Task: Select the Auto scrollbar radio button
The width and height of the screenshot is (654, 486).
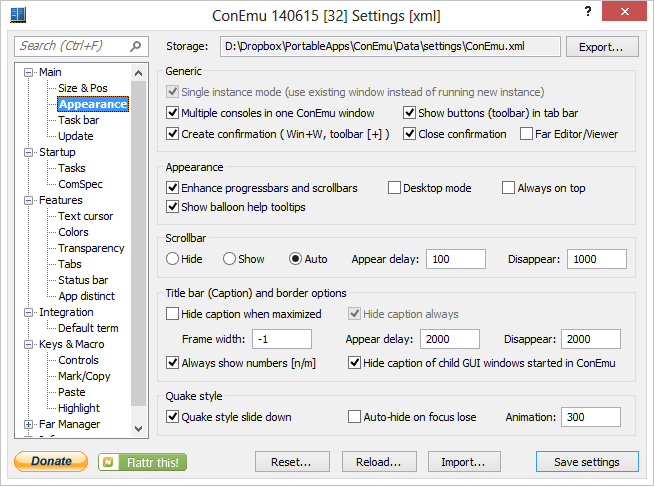Action: pyautogui.click(x=295, y=259)
